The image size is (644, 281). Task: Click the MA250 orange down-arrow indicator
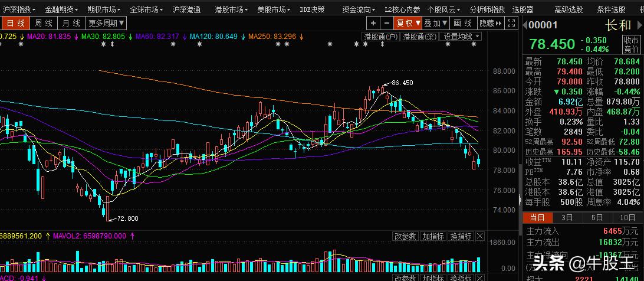(x=301, y=37)
